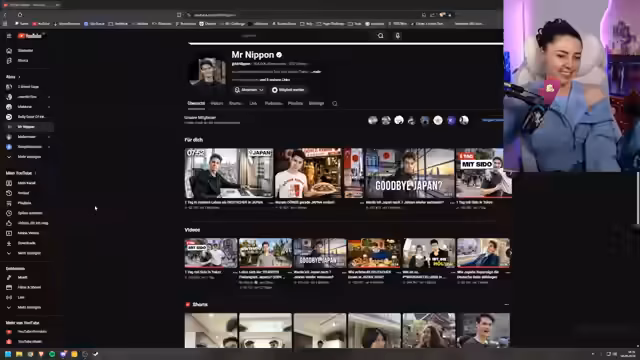Go to Startseite in the sidebar
Screen dimensions: 640x360
coord(25,51)
